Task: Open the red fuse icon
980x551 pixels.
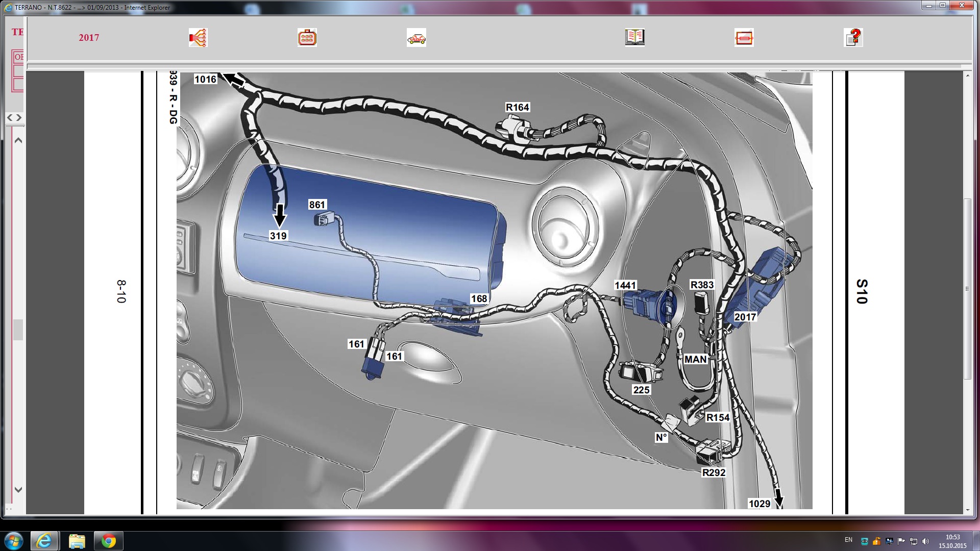Action: [x=744, y=38]
